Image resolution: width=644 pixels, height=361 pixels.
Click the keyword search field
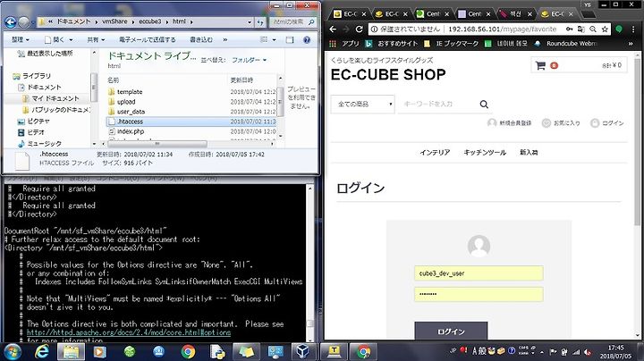click(437, 105)
